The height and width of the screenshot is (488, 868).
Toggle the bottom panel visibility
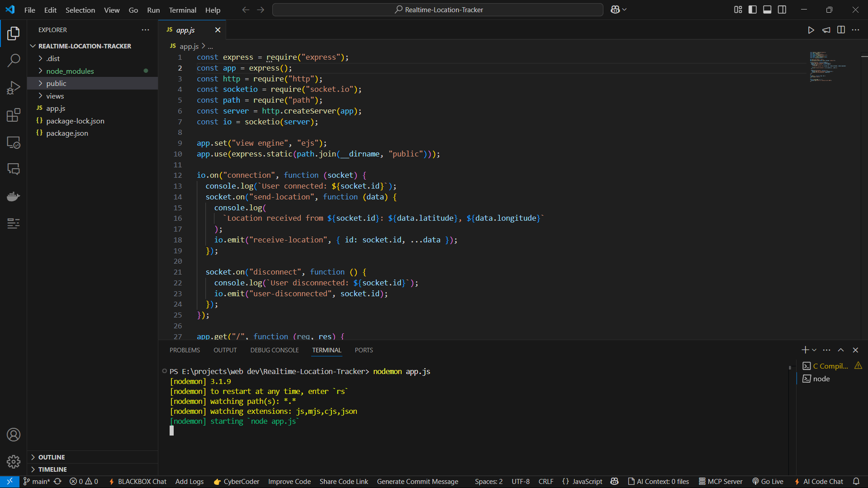point(767,9)
